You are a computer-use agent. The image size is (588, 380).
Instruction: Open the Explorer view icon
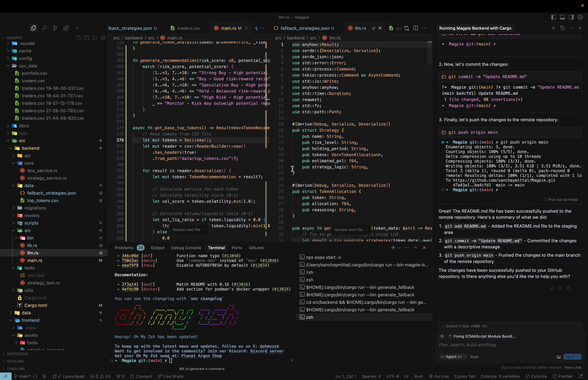coord(33,28)
